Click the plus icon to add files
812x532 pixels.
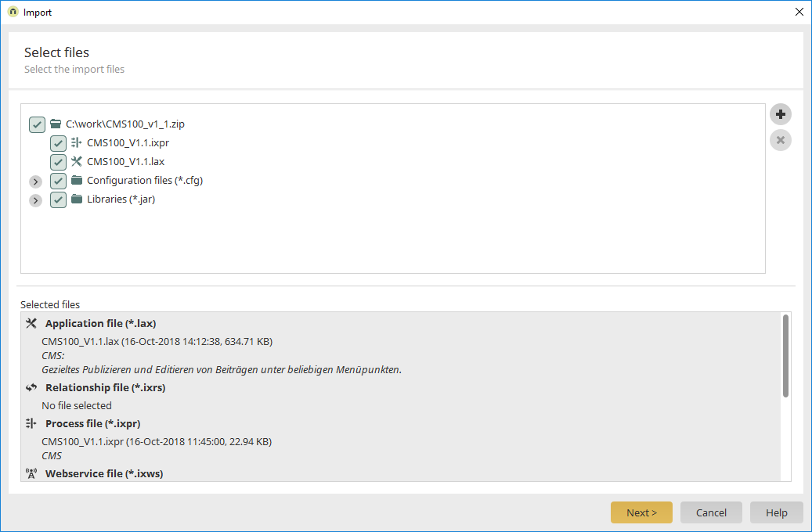point(781,114)
